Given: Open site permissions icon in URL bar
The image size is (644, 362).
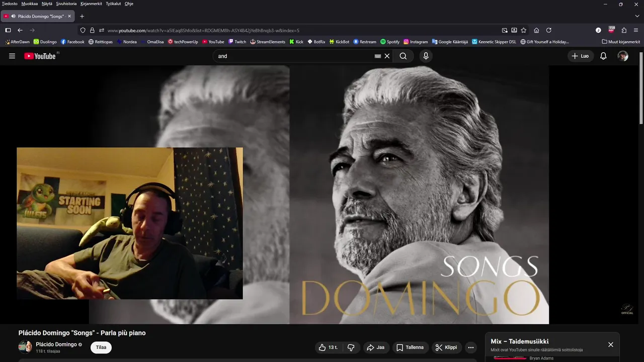Looking at the screenshot, I should click(102, 30).
